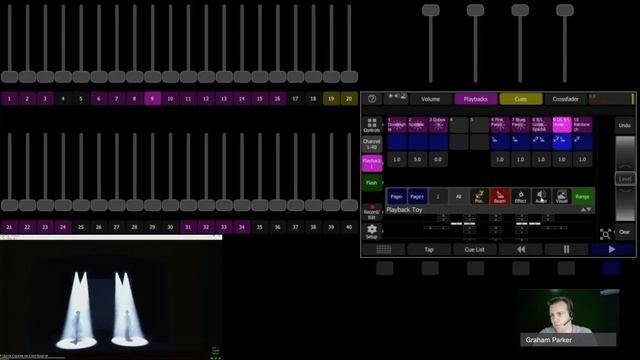Viewport: 640px width, 360px height.
Task: Click the Page- button
Action: [x=396, y=196]
